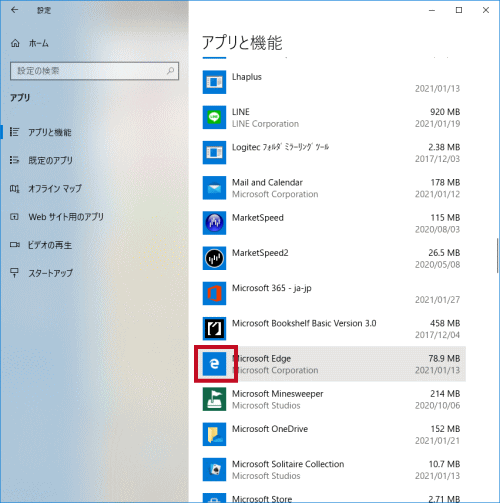Click the Microsoft 365 Office icon

(x=214, y=293)
